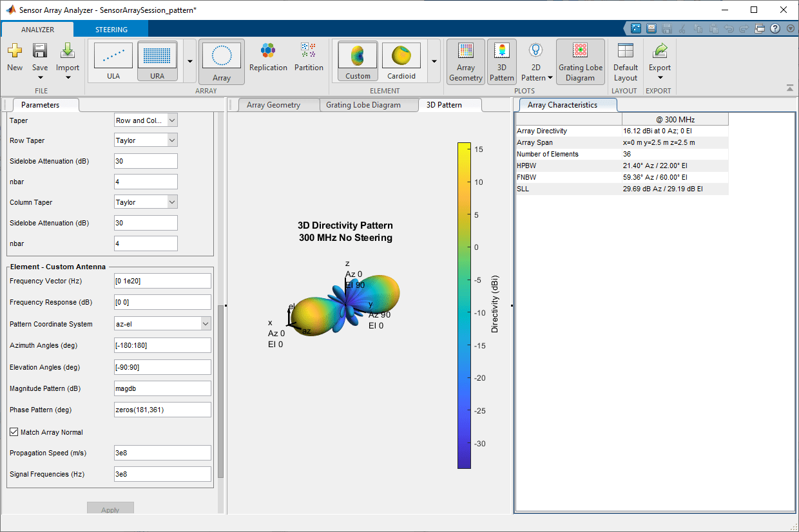Show the Array Geometry plot

click(x=465, y=61)
